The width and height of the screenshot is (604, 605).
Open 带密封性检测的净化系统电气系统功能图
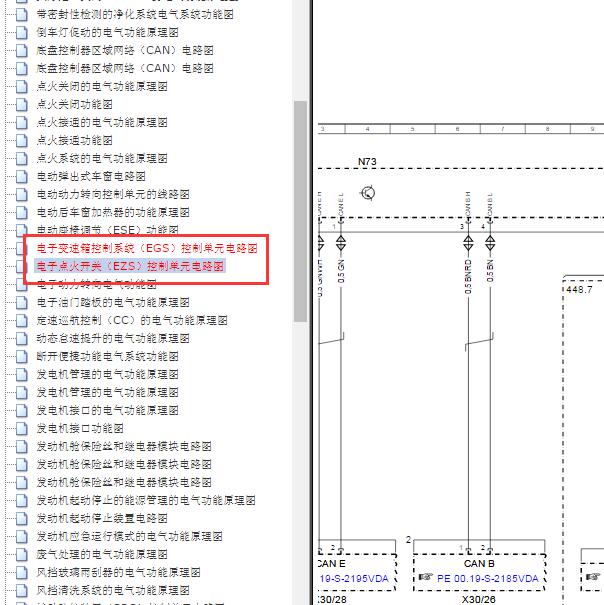click(135, 15)
